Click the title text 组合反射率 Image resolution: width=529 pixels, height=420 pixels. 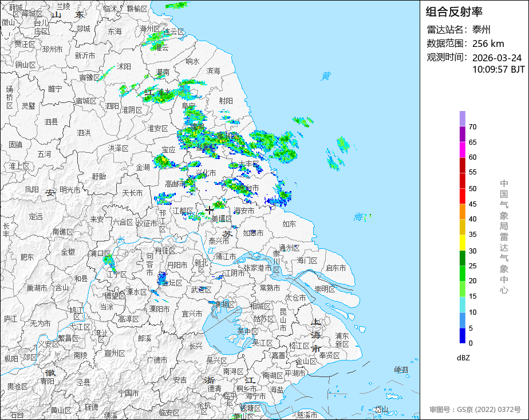tap(454, 12)
